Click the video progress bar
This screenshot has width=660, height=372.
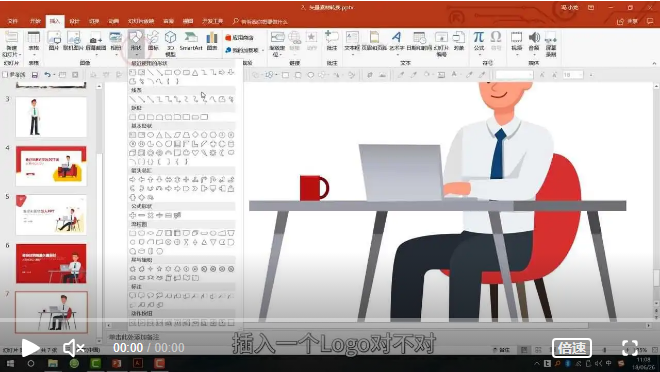point(330,321)
